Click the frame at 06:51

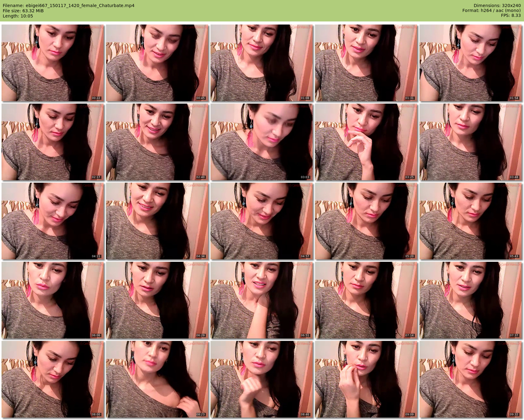(262, 300)
